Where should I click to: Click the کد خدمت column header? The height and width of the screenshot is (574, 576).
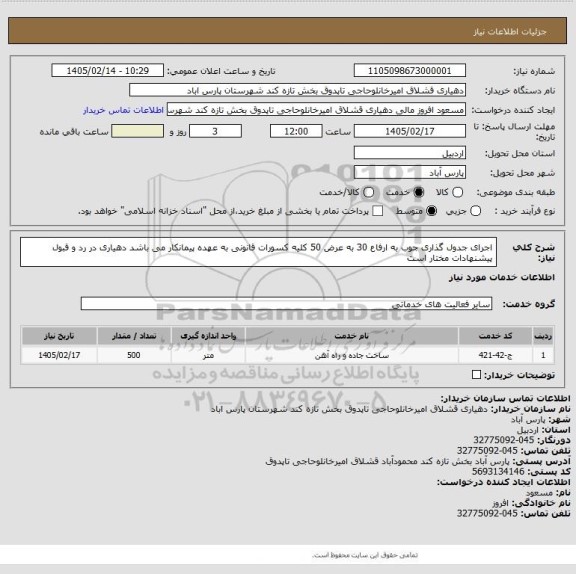(x=495, y=336)
